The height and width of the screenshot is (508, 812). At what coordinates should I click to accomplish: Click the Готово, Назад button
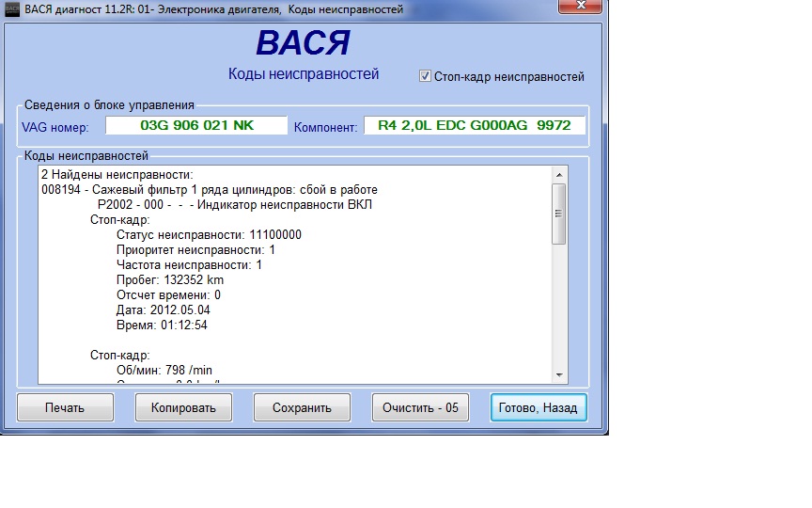coord(539,407)
